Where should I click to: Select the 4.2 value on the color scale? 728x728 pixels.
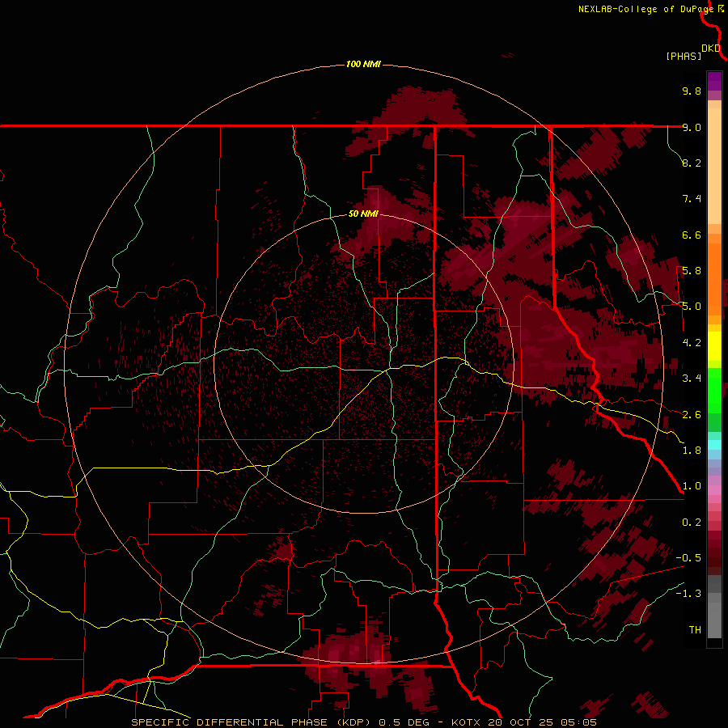(692, 343)
